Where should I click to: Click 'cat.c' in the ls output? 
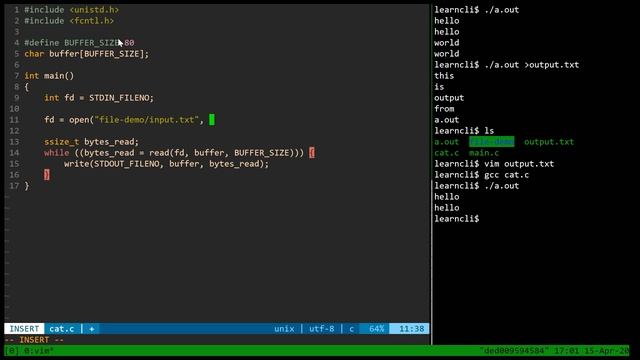click(447, 153)
